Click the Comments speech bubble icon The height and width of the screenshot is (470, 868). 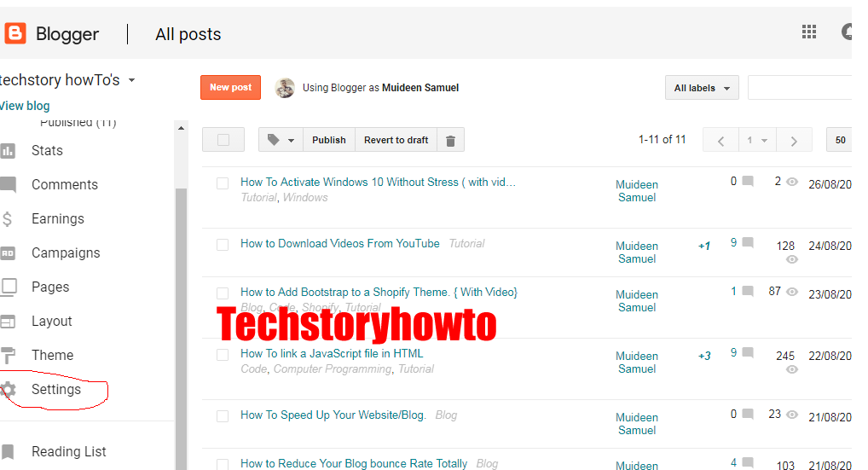[x=8, y=184]
